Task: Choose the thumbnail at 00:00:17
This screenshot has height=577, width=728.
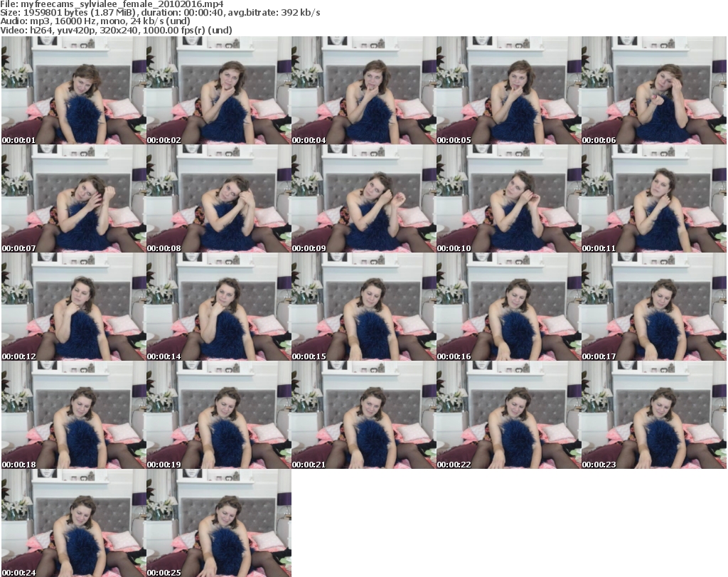Action: click(x=654, y=307)
